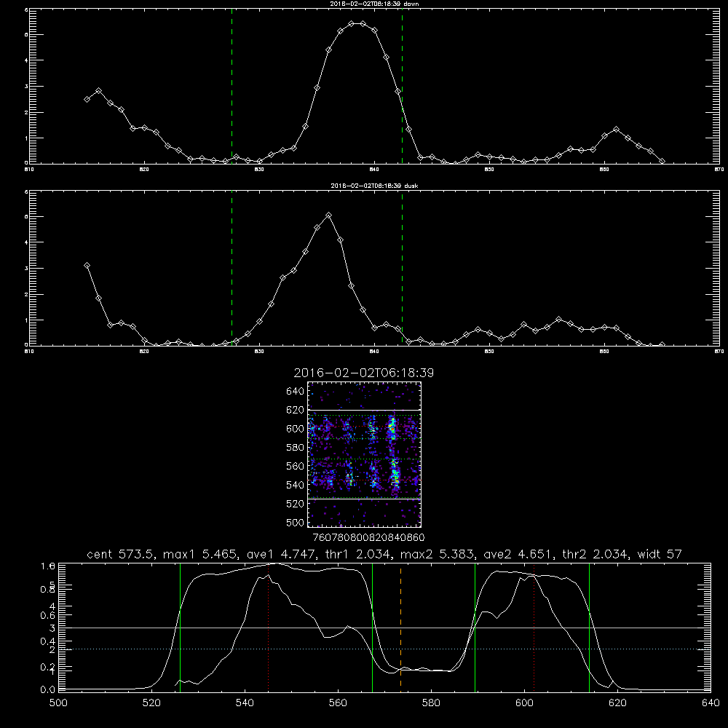Click the y-axis label '640' beside the spectrogram
This screenshot has height=728, width=728.
coord(295,392)
